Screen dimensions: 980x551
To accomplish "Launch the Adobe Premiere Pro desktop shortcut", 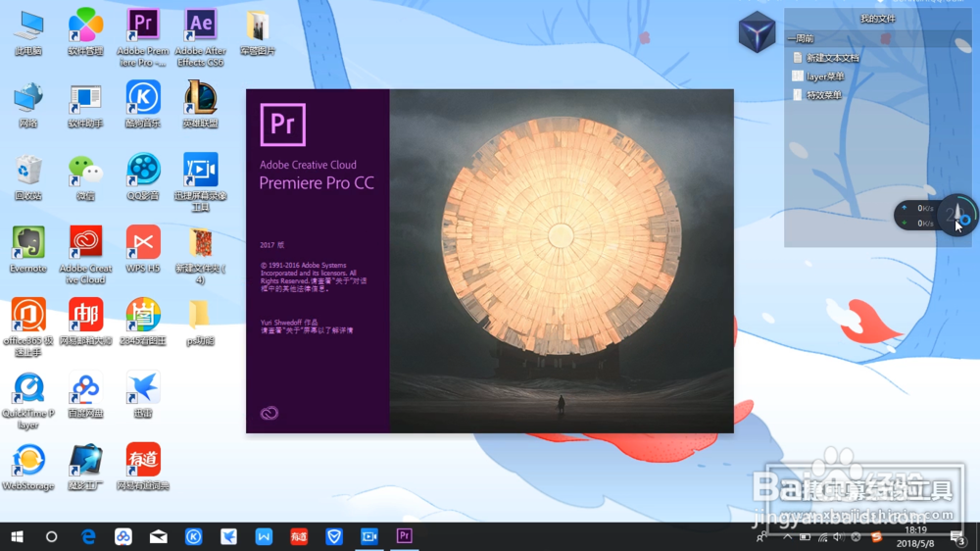I will pos(142,37).
